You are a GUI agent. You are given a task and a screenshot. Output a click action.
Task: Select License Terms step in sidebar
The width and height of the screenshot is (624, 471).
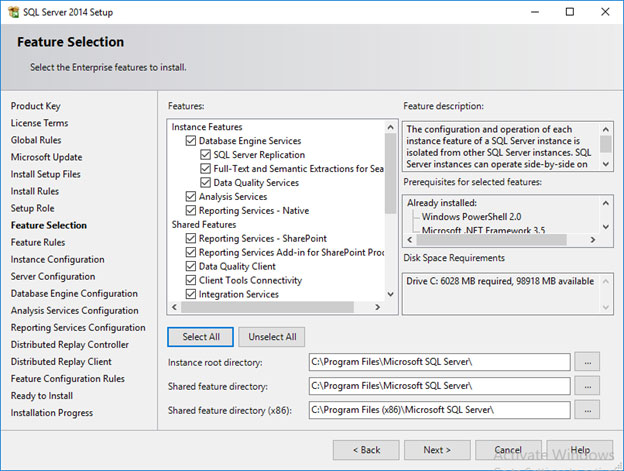(x=39, y=123)
